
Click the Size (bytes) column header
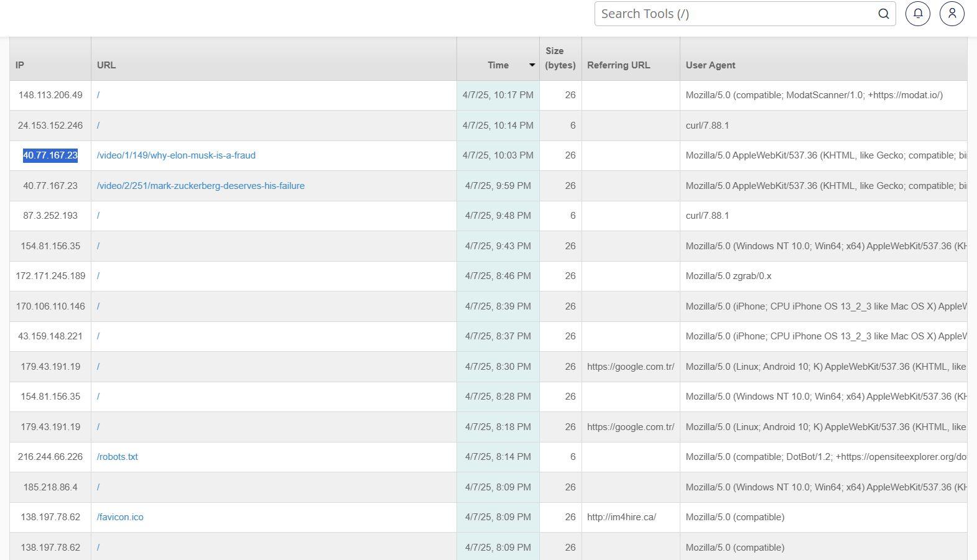[x=560, y=58]
